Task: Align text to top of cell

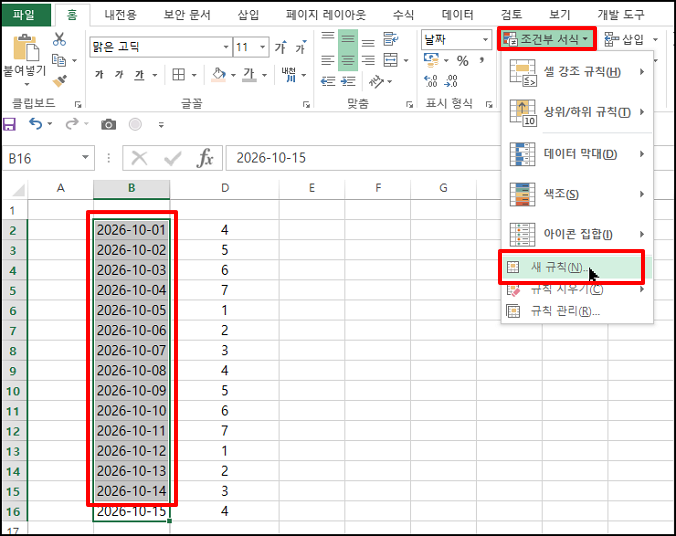Action: point(328,38)
